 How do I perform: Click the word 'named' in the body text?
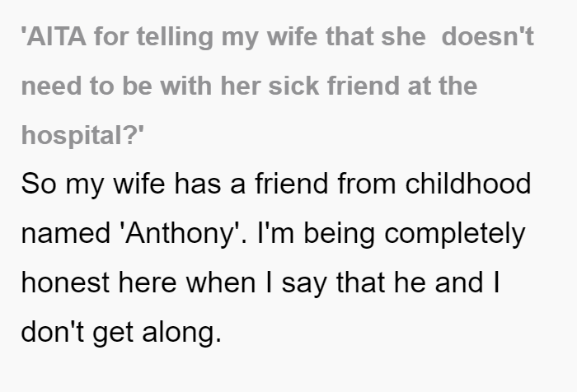(x=66, y=233)
